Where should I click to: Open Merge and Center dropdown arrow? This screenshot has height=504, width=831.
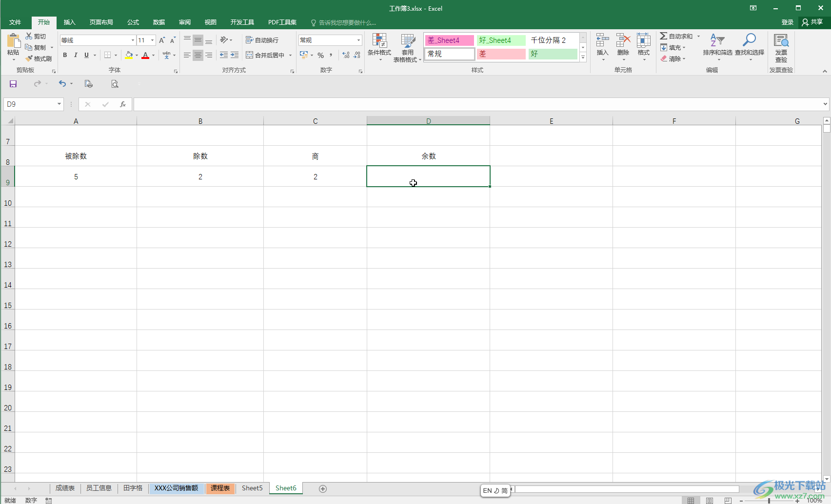point(290,55)
